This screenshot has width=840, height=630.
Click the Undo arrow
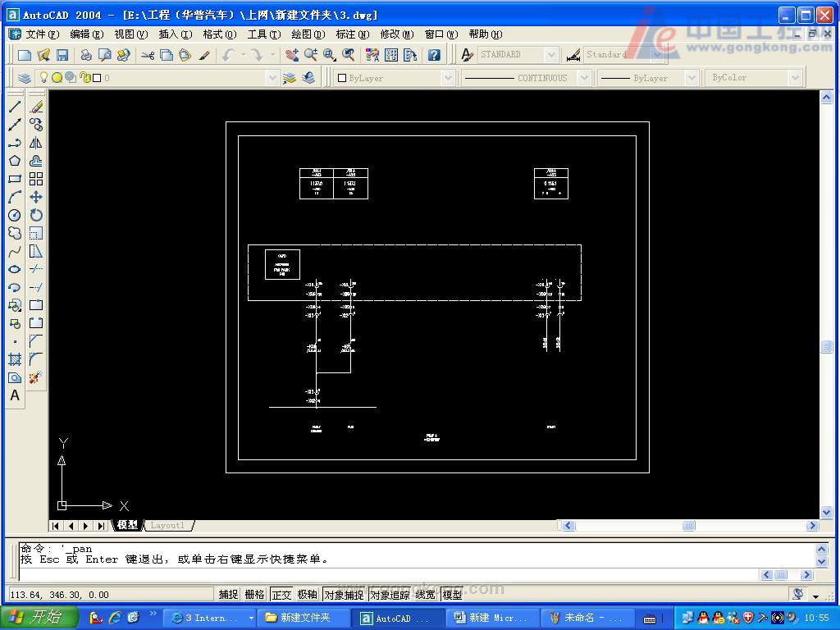pyautogui.click(x=229, y=55)
